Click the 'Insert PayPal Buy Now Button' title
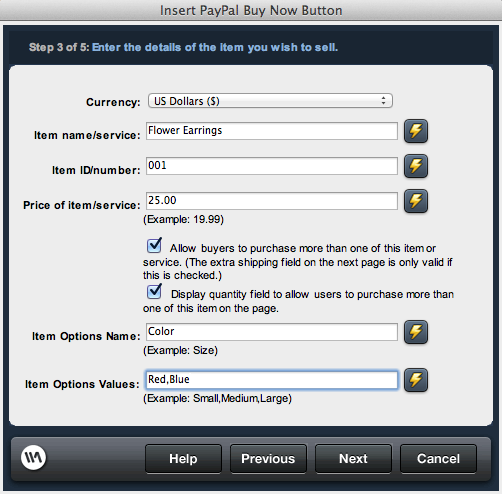The image size is (502, 494). [251, 11]
